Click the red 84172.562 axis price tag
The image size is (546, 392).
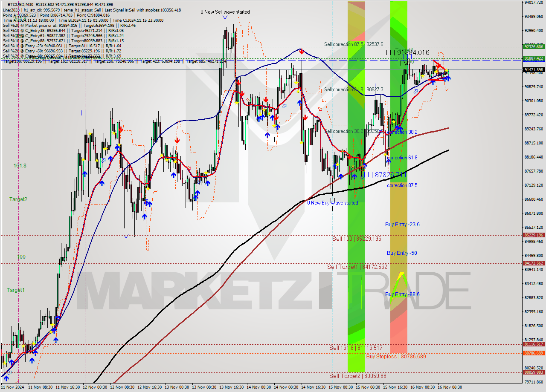tap(534, 263)
